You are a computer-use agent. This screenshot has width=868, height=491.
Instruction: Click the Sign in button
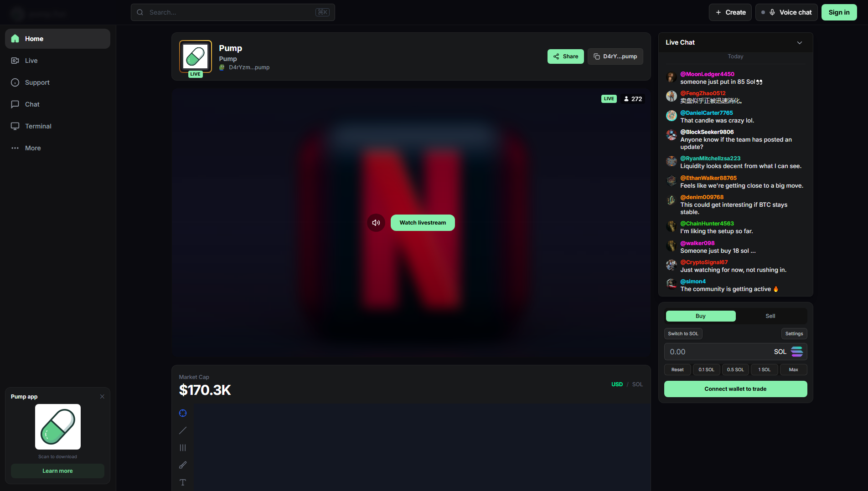(839, 12)
